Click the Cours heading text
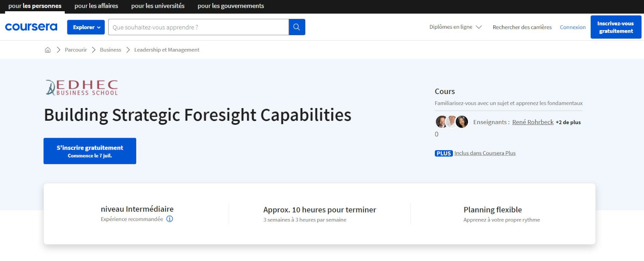Screen dimensions: 644x261 (x=445, y=91)
